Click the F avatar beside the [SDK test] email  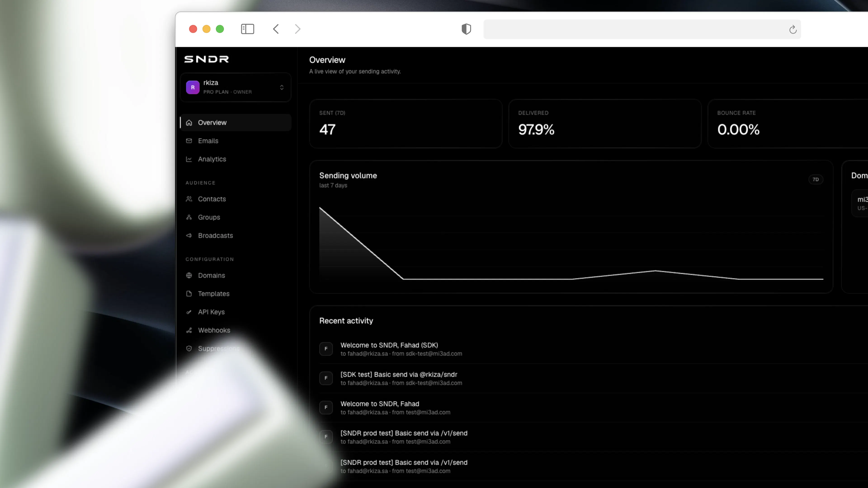click(x=326, y=378)
